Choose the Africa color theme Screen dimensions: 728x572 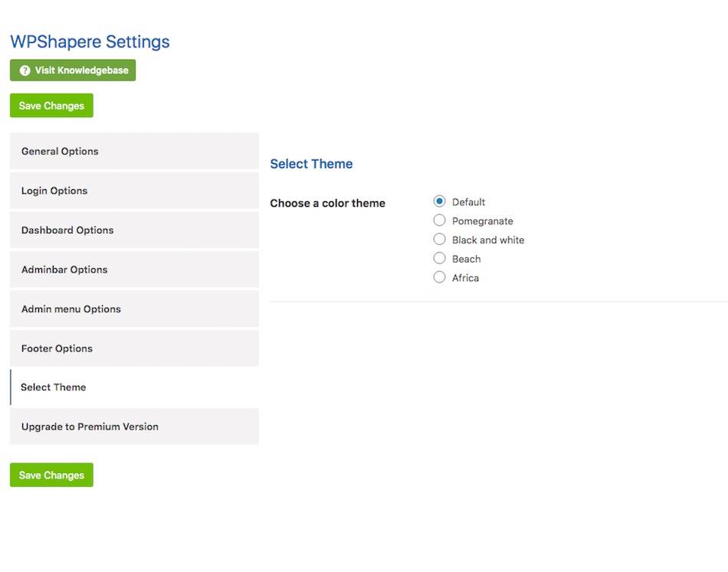pos(439,277)
